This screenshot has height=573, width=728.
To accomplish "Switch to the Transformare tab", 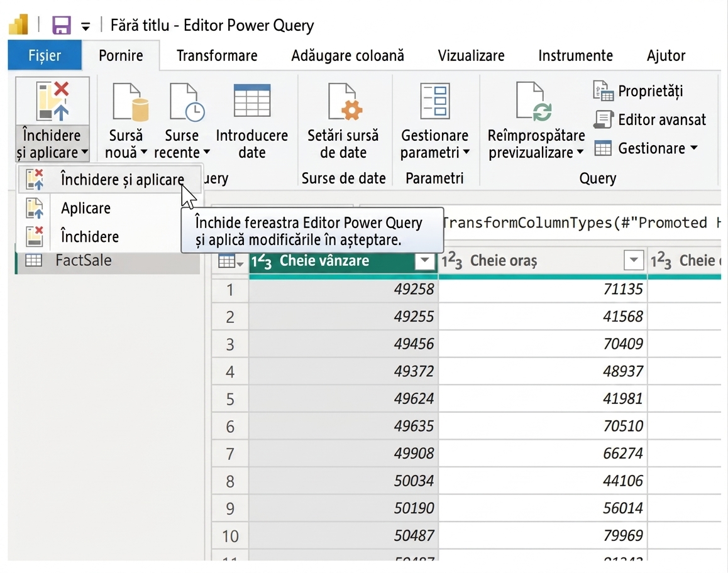I will click(217, 55).
